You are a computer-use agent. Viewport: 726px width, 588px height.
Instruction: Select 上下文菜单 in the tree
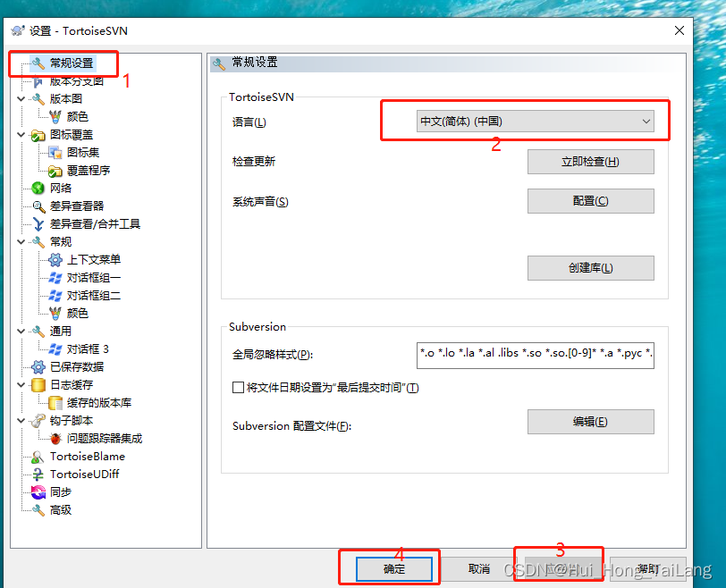(94, 260)
